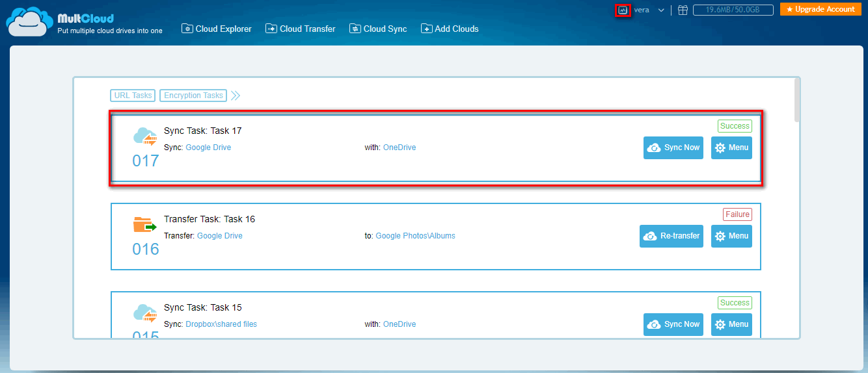Viewport: 868px width, 373px height.
Task: Click the sync cloud icon for Task 15
Action: (x=146, y=313)
